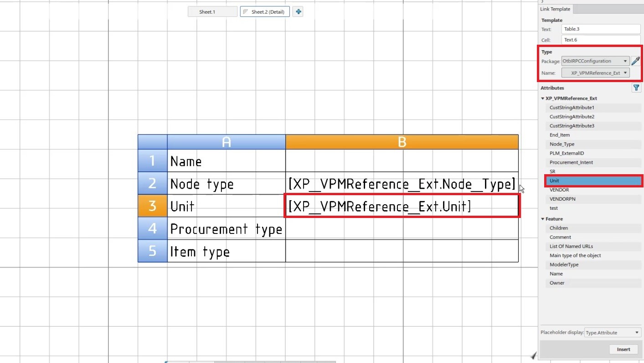Click row 3 header of table
Viewport: 644px width, 363px height.
[x=153, y=206]
